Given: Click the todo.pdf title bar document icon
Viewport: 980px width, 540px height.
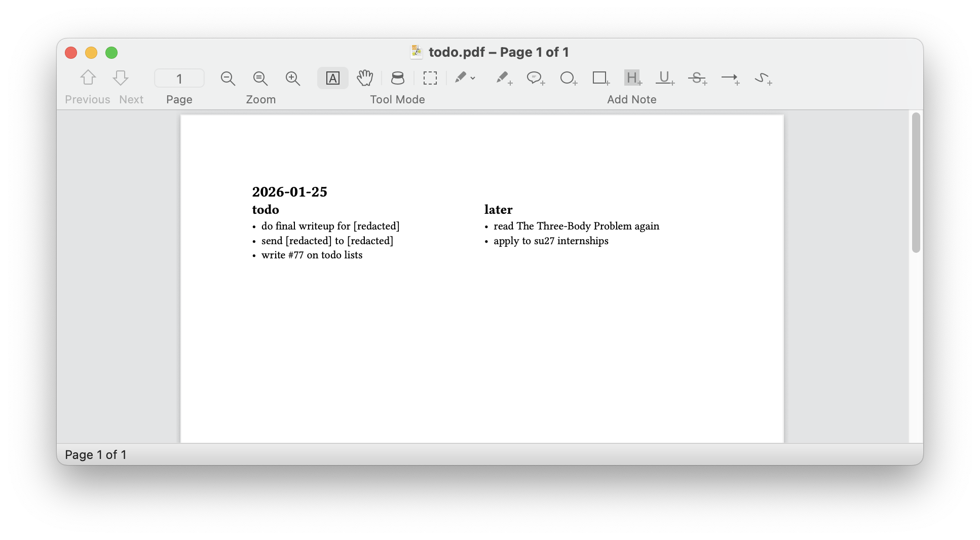Looking at the screenshot, I should (417, 52).
